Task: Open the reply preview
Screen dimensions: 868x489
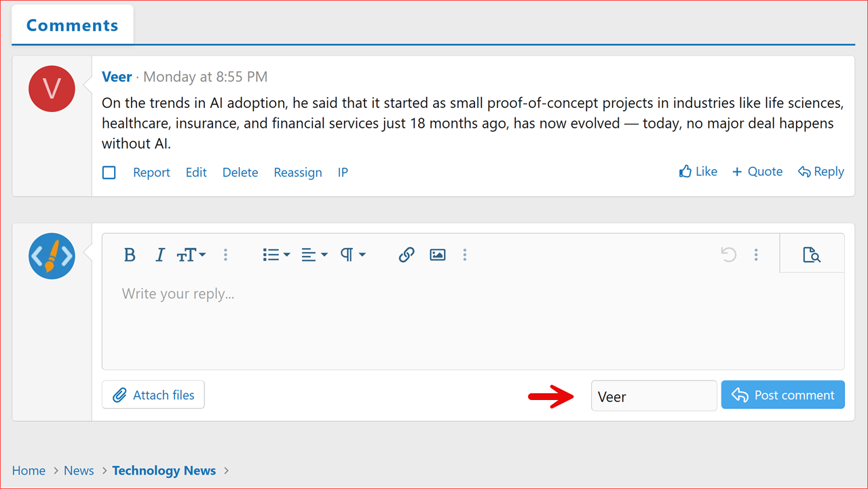Action: (x=812, y=253)
